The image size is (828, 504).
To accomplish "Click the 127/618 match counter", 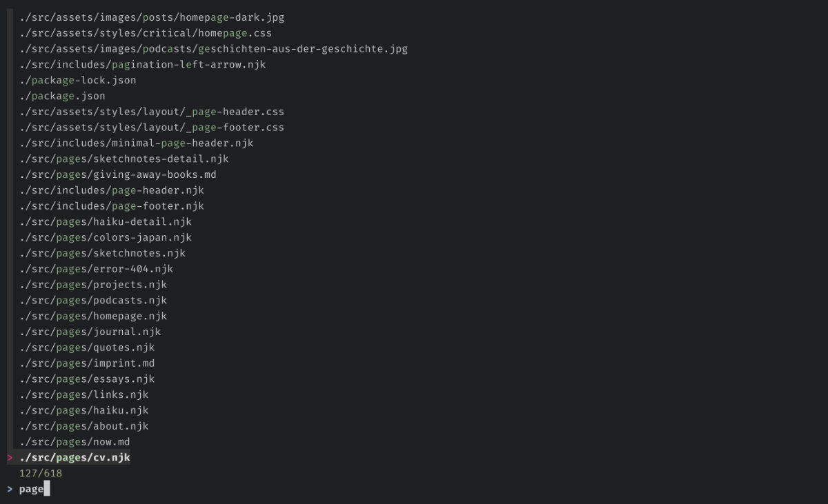I will [41, 473].
